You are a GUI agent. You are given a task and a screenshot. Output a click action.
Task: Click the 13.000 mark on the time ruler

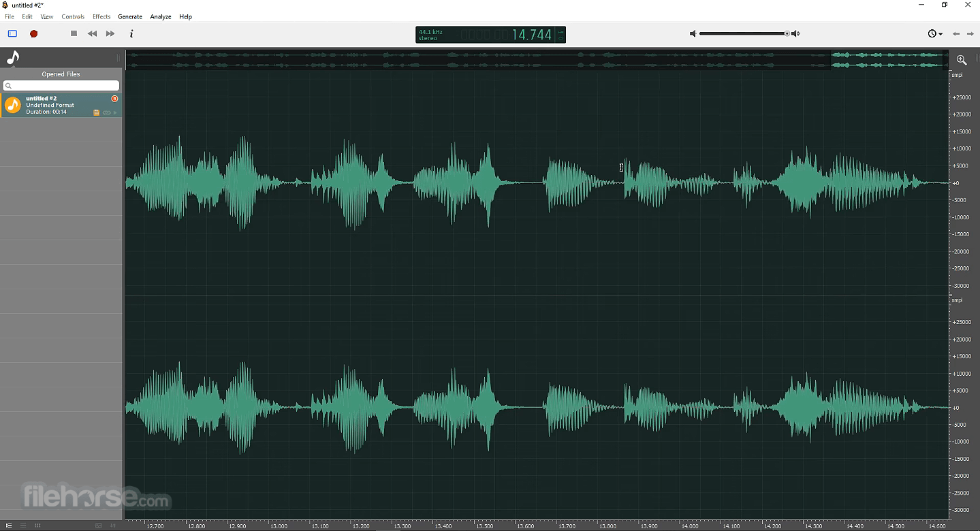coord(279,526)
